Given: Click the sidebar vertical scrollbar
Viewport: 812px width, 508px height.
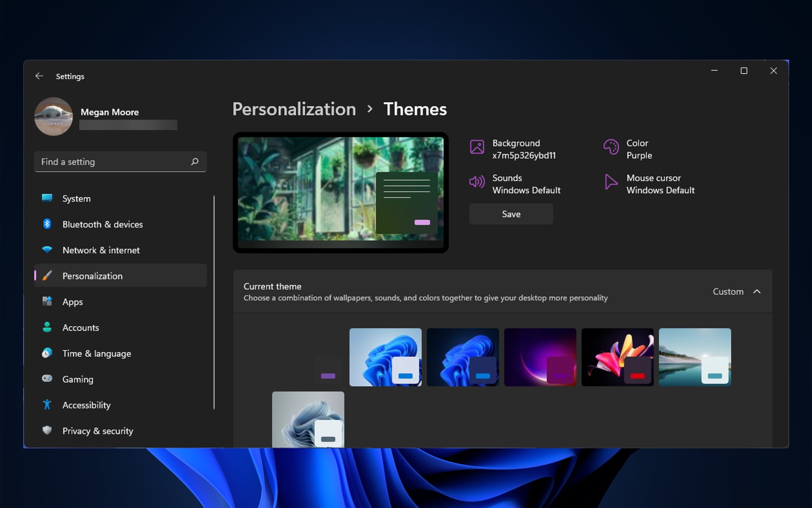Looking at the screenshot, I should pyautogui.click(x=214, y=302).
